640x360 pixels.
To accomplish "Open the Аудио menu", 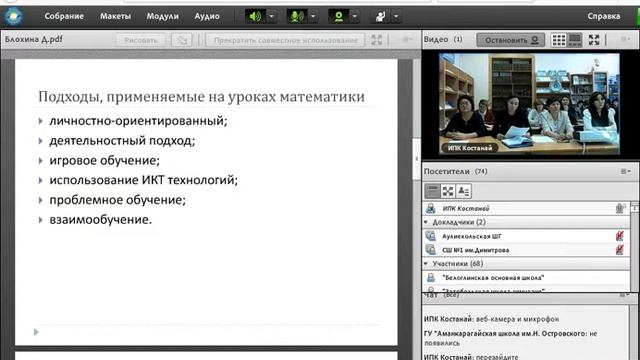I will click(x=207, y=16).
